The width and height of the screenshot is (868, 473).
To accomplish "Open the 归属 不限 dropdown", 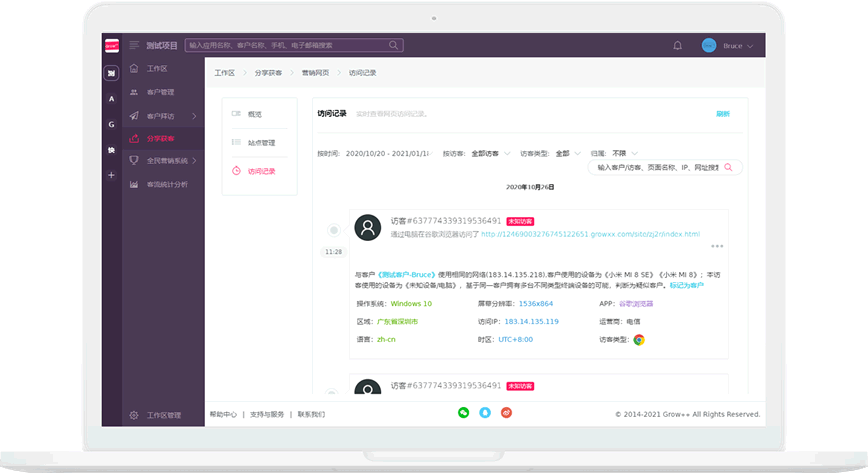I will [x=625, y=153].
